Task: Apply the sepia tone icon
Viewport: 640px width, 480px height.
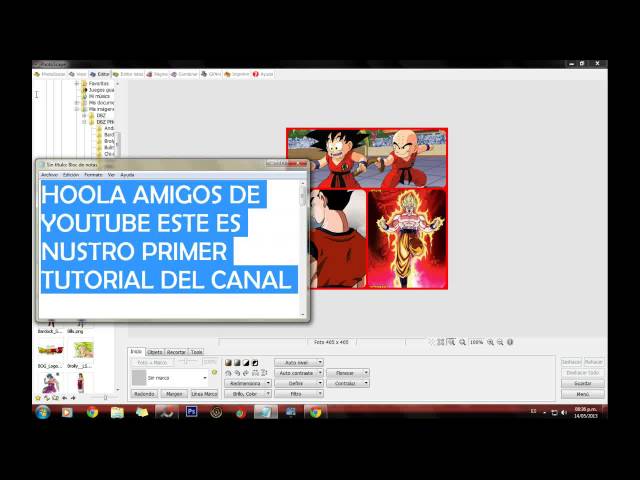Action: click(x=228, y=362)
